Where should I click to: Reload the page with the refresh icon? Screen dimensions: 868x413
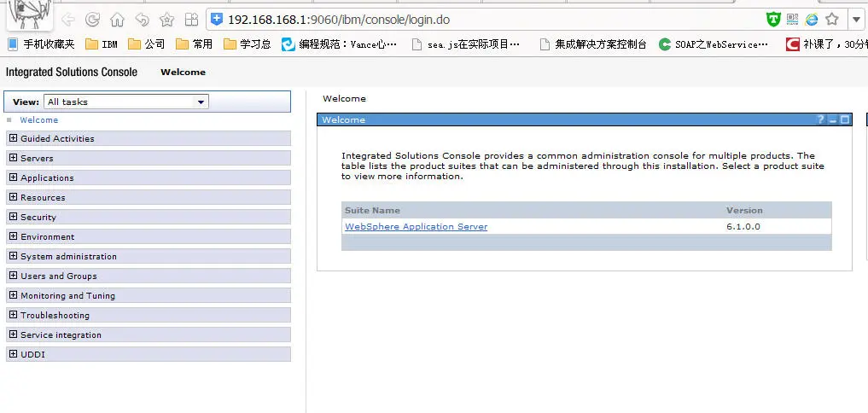tap(92, 20)
